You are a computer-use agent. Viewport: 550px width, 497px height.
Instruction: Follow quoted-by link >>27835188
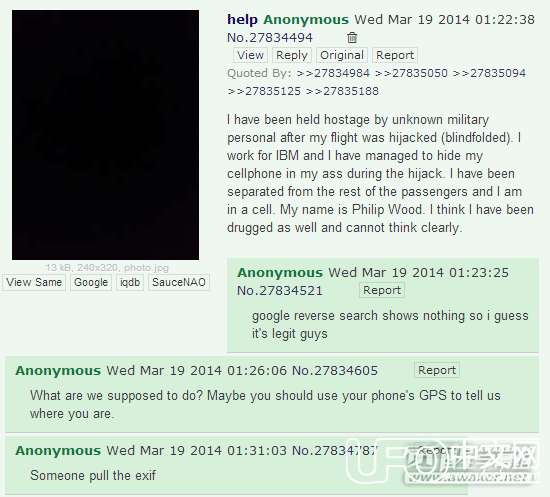(342, 91)
